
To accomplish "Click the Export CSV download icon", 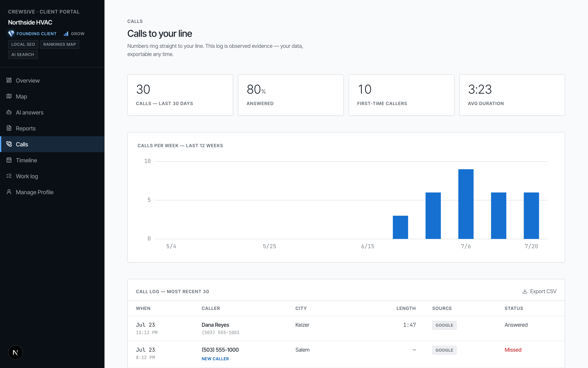I will point(525,291).
